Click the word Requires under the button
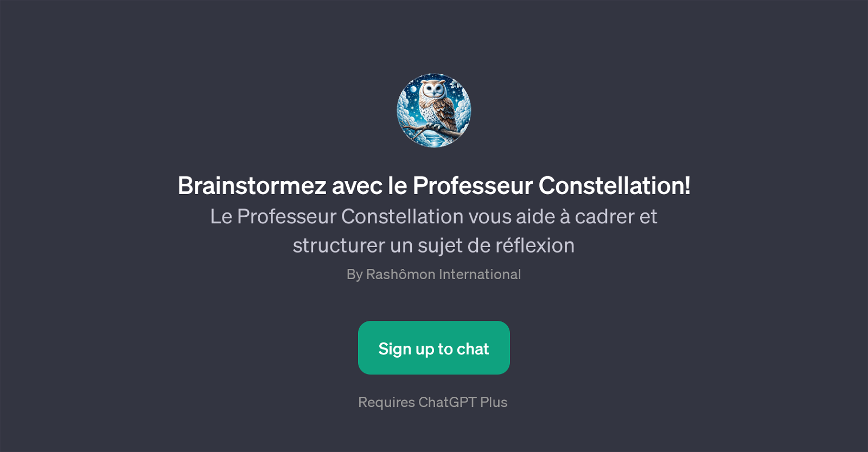Screen dimensions: 868x452 [x=386, y=402]
